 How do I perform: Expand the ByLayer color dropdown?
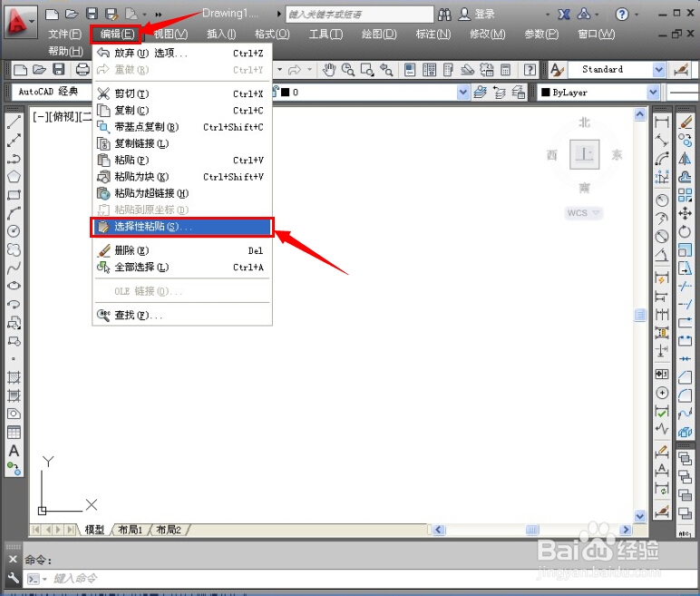coord(653,93)
